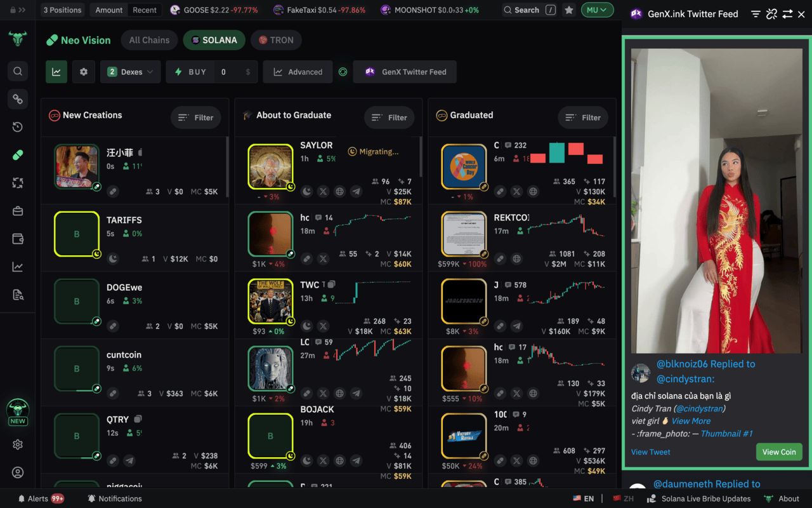Viewport: 812px width, 508px height.
Task: Open the briefcase portfolio icon in the sidebar
Action: click(x=18, y=211)
